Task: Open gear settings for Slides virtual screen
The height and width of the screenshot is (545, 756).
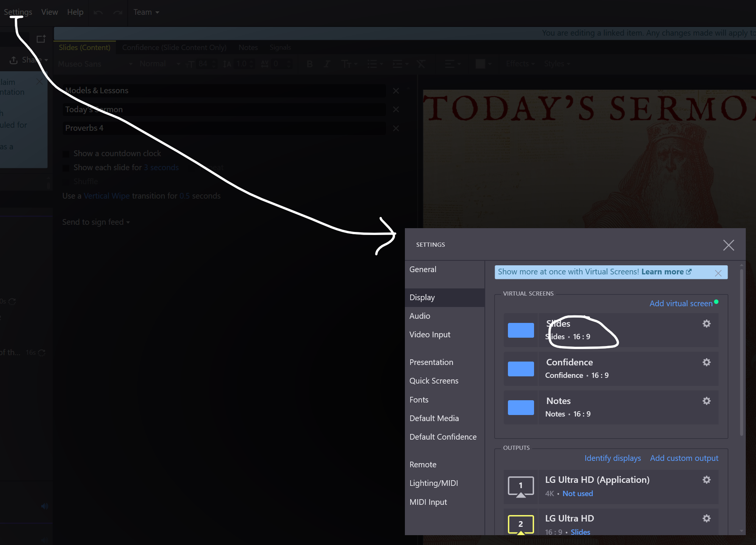Action: [x=706, y=324]
